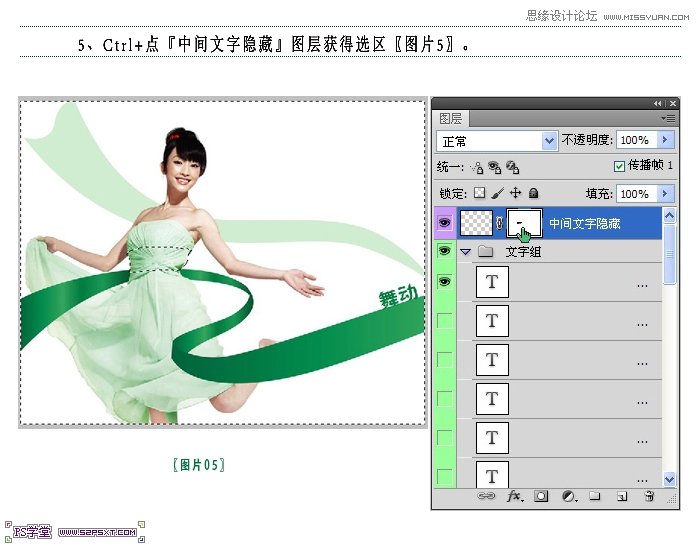Image resolution: width=700 pixels, height=548 pixels.
Task: Create a new layer icon
Action: click(x=622, y=496)
